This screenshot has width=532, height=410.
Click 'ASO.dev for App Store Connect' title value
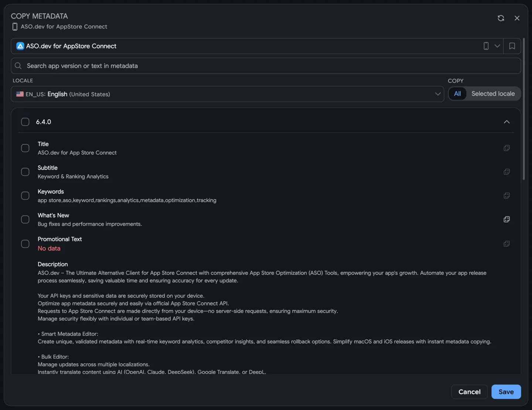coord(77,153)
